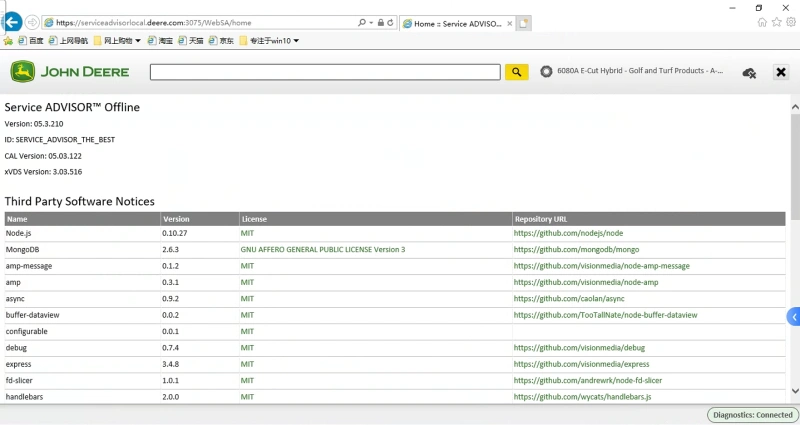Open browser home icon

tap(762, 22)
